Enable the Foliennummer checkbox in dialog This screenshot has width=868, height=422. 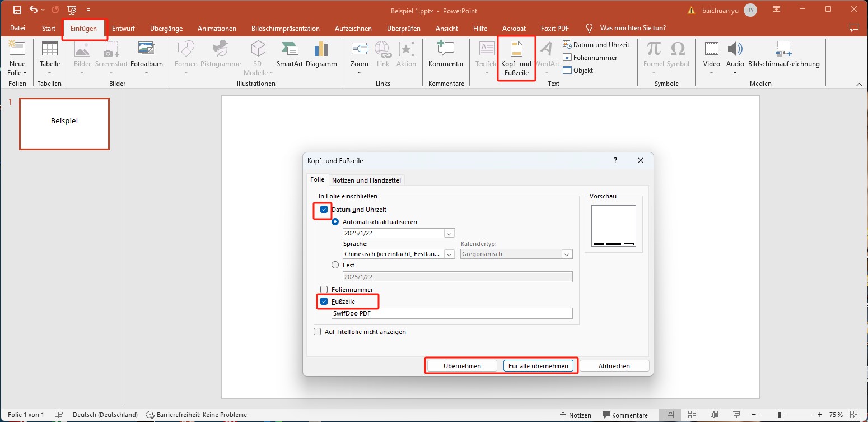[324, 290]
